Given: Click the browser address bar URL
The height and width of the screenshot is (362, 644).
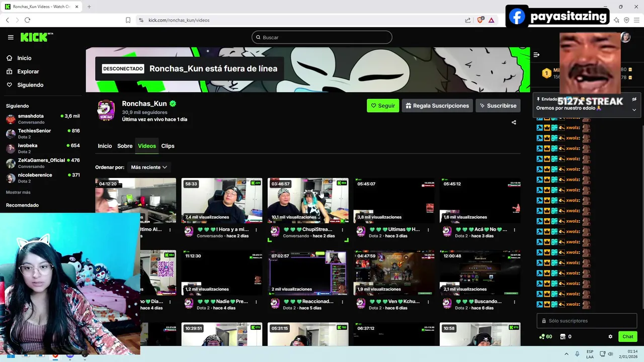Looking at the screenshot, I should point(179,20).
